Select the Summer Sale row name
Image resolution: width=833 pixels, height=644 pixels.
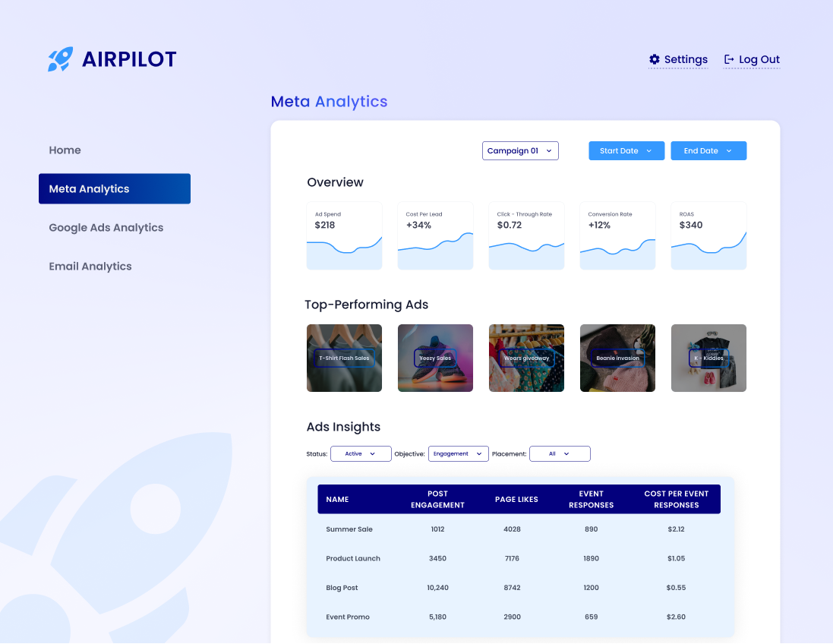pyautogui.click(x=349, y=529)
